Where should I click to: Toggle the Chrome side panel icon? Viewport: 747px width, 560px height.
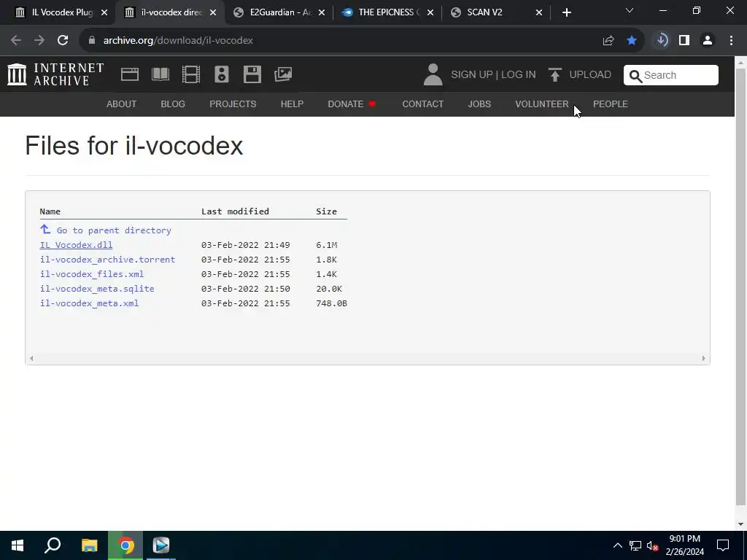(x=684, y=41)
